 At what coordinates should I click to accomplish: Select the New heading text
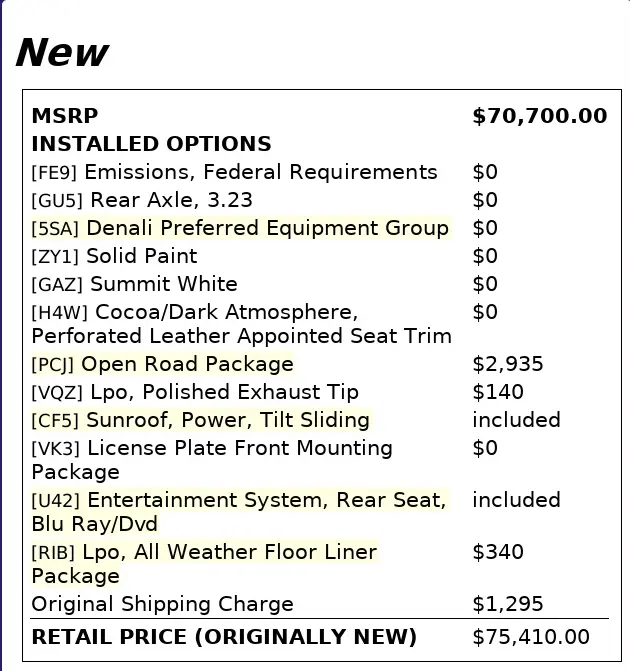pos(62,53)
